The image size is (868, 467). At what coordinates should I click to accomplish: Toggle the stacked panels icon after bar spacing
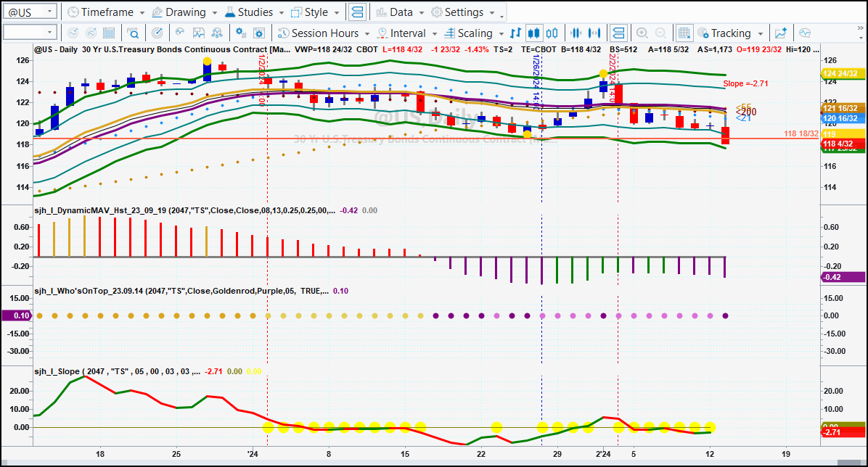[x=618, y=33]
